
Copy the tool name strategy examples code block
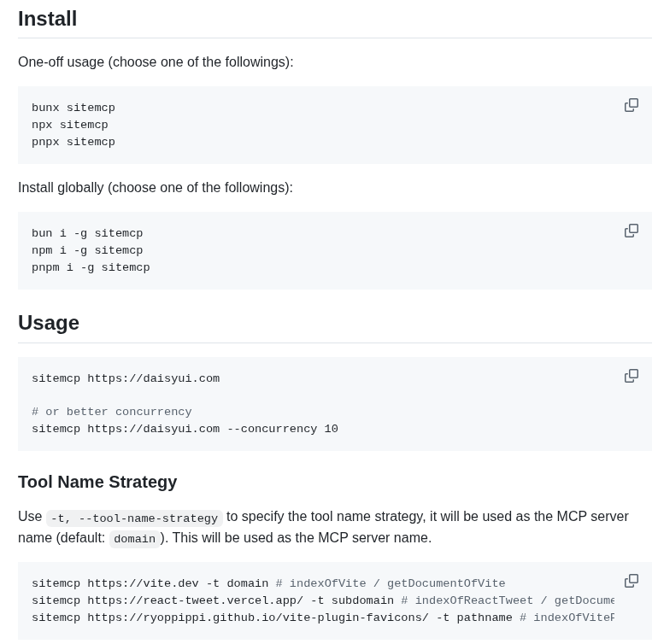click(x=632, y=581)
